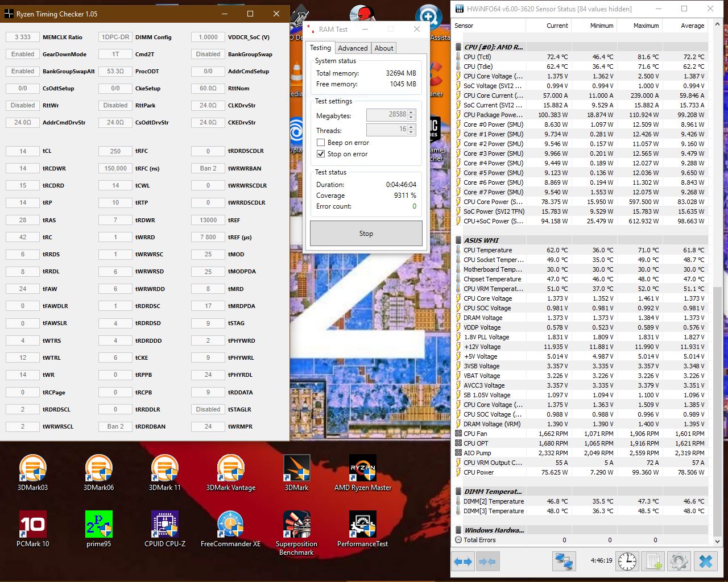Open PerformanceTest desktop shortcut

(363, 529)
